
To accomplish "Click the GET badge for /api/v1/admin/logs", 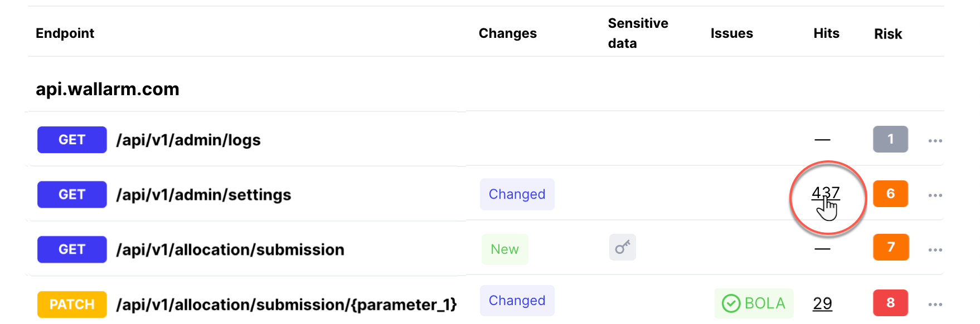I will pos(71,140).
